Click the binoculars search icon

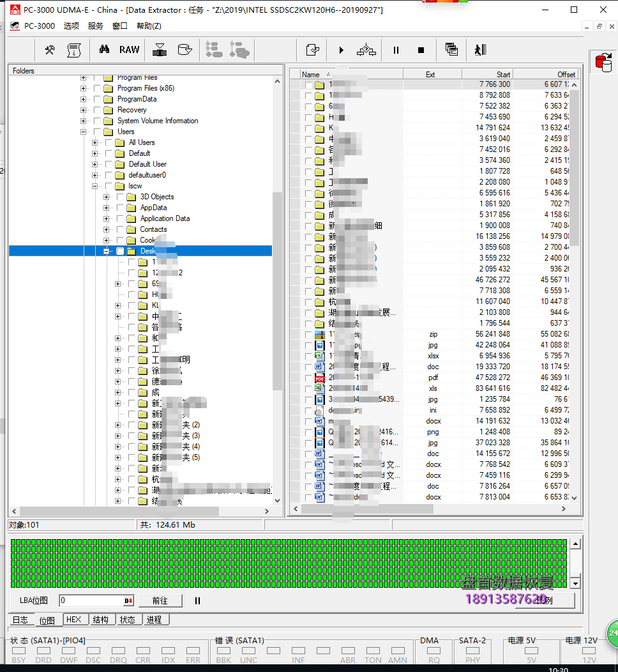[x=104, y=49]
